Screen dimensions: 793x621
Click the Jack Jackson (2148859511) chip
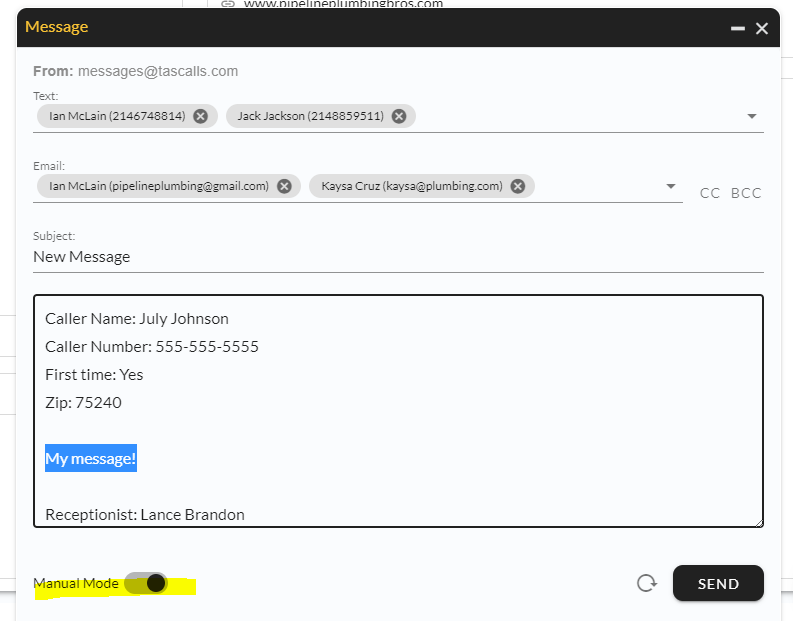point(321,116)
